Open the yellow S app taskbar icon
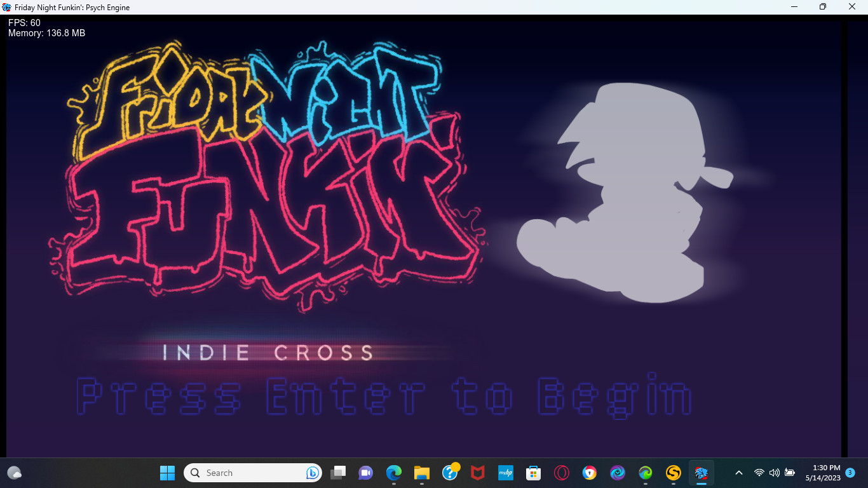This screenshot has height=488, width=868. pyautogui.click(x=674, y=473)
